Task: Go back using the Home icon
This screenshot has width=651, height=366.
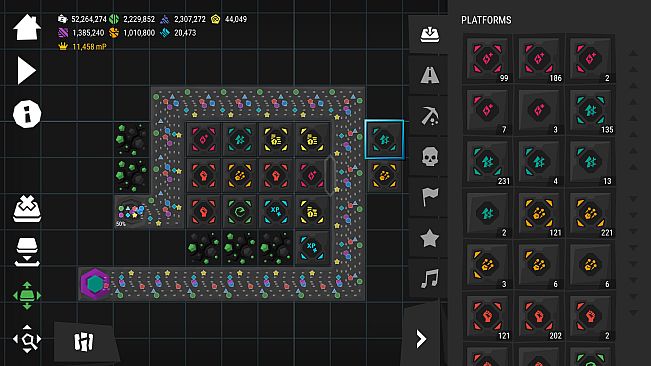Action: [27, 27]
